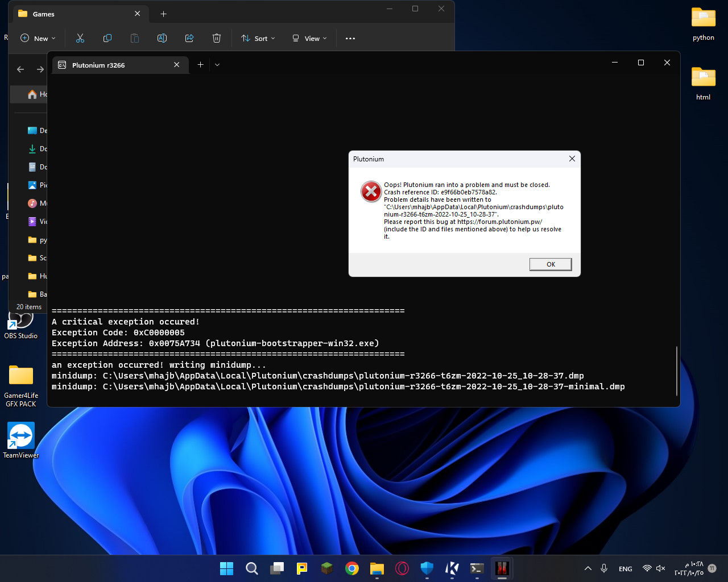The image size is (728, 582).
Task: Open the Windows Start menu
Action: 226,568
